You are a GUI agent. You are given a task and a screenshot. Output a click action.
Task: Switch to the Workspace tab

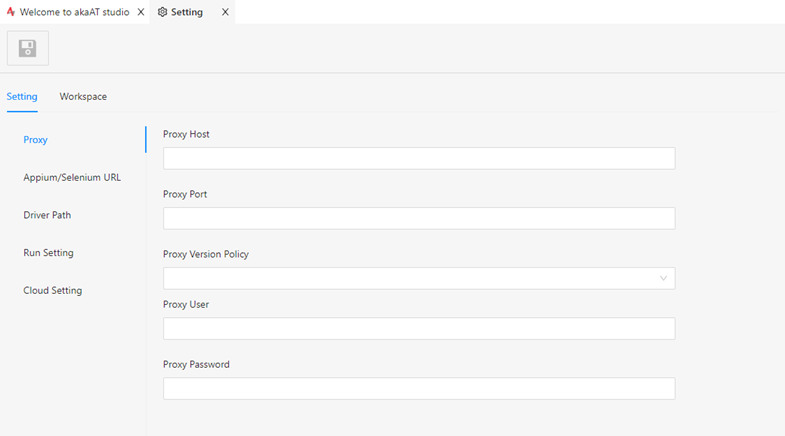point(83,97)
